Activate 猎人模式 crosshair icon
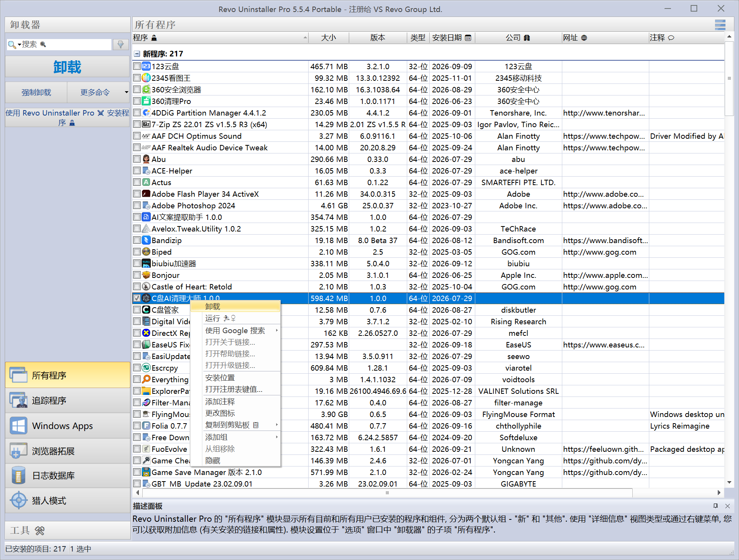The image size is (739, 560). click(18, 500)
